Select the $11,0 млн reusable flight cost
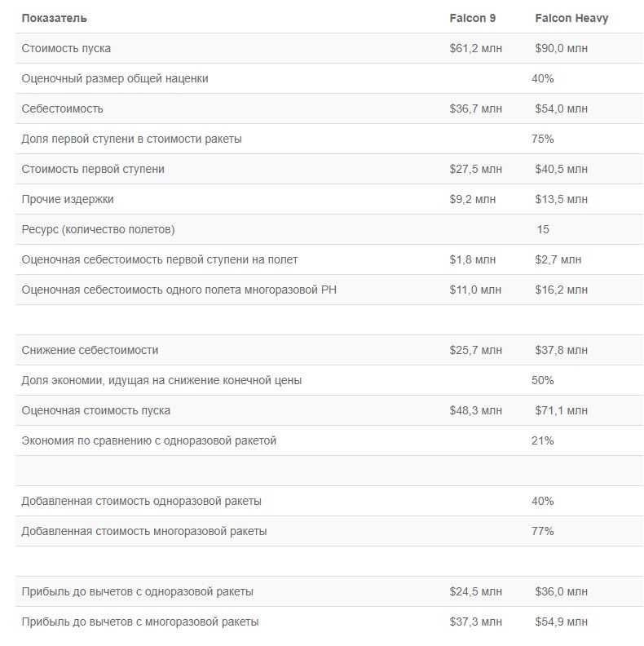The image size is (644, 646). pyautogui.click(x=475, y=290)
